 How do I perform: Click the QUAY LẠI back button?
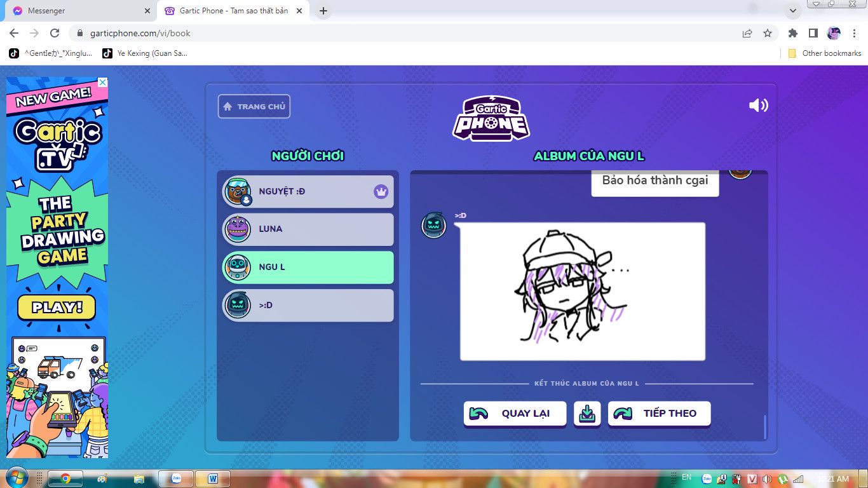pos(515,414)
